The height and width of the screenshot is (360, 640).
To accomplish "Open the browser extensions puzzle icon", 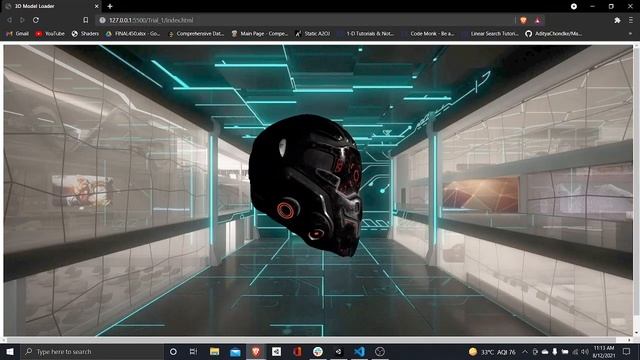I will pos(617,20).
